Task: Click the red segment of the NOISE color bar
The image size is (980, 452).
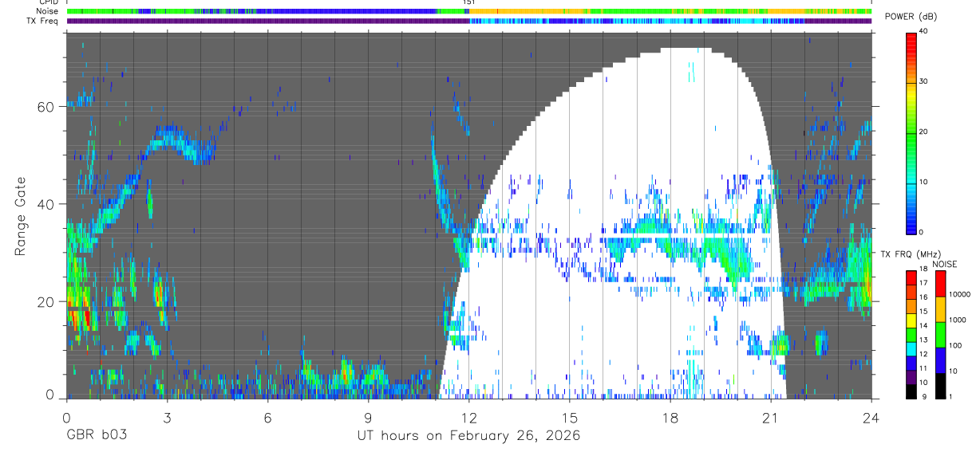Action: [940, 284]
